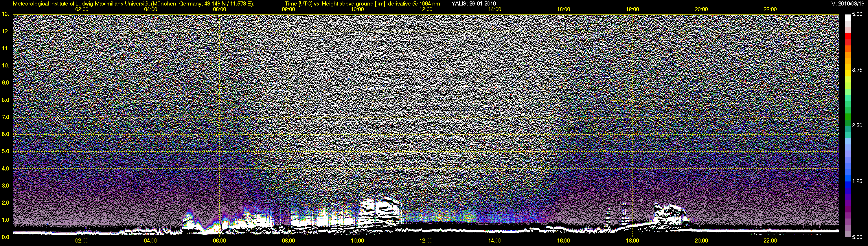Click the 14:00 label on the bottom time axis
This screenshot has height=246, width=868.
(x=495, y=241)
